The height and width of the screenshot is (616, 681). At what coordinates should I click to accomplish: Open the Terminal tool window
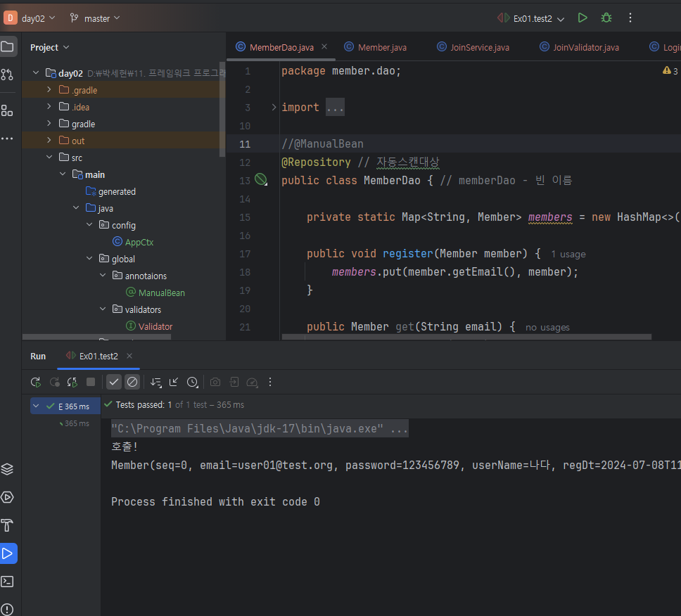[8, 582]
